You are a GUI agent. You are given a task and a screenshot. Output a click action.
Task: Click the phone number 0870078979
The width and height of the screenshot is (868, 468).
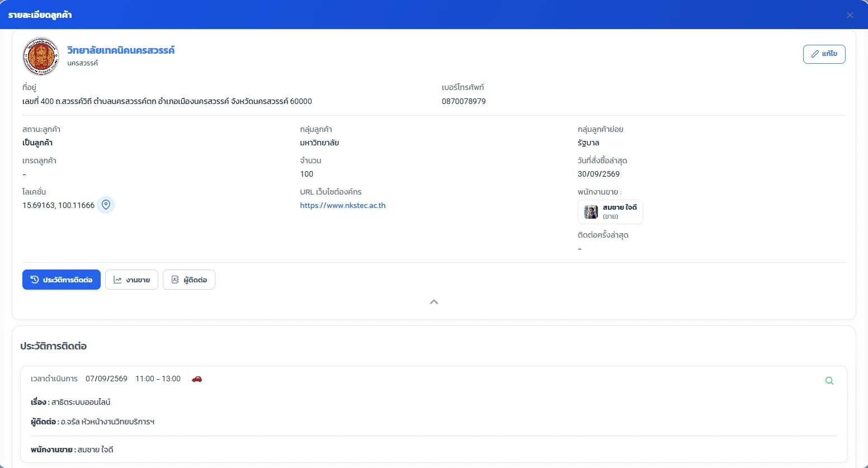[464, 101]
